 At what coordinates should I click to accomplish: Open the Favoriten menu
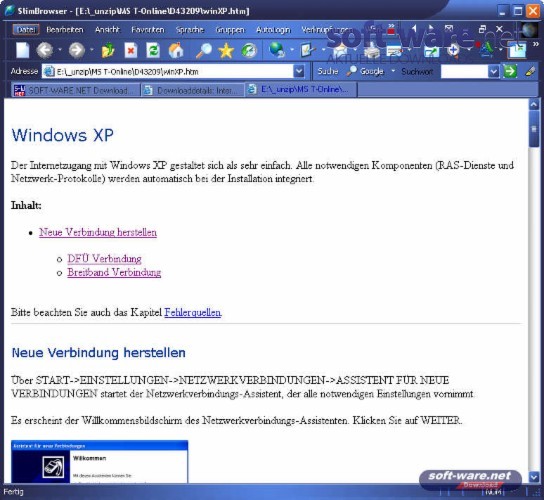coord(147,30)
